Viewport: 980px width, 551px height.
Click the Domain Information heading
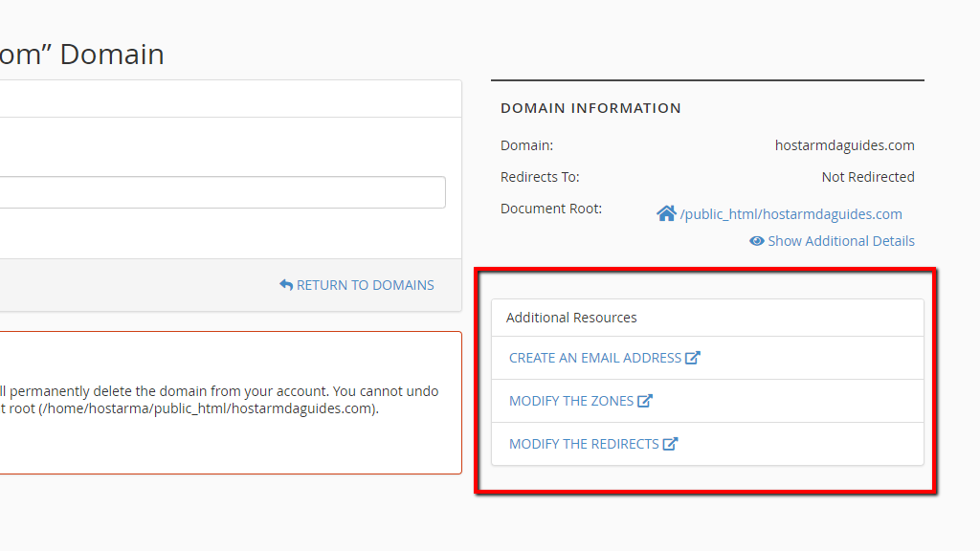590,108
